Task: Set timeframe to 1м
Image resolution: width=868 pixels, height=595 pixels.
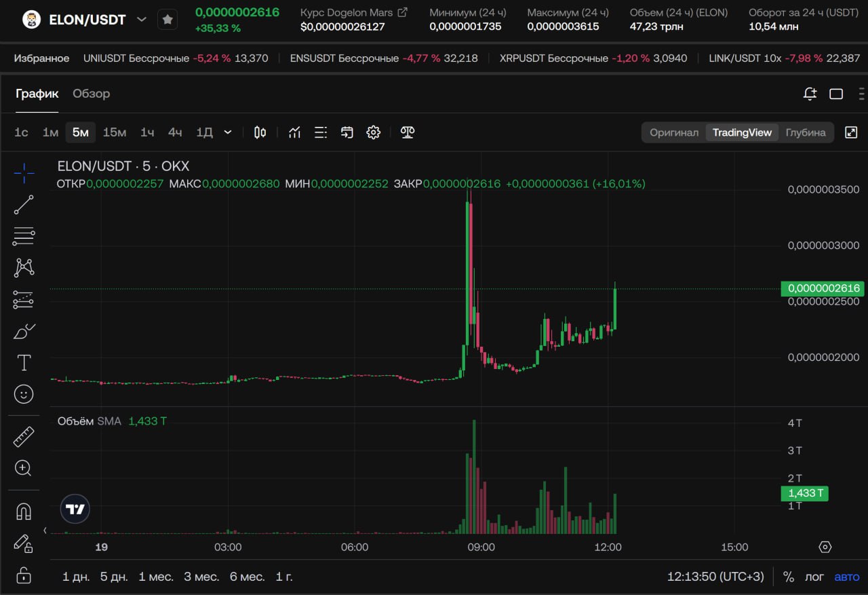Action: [50, 132]
